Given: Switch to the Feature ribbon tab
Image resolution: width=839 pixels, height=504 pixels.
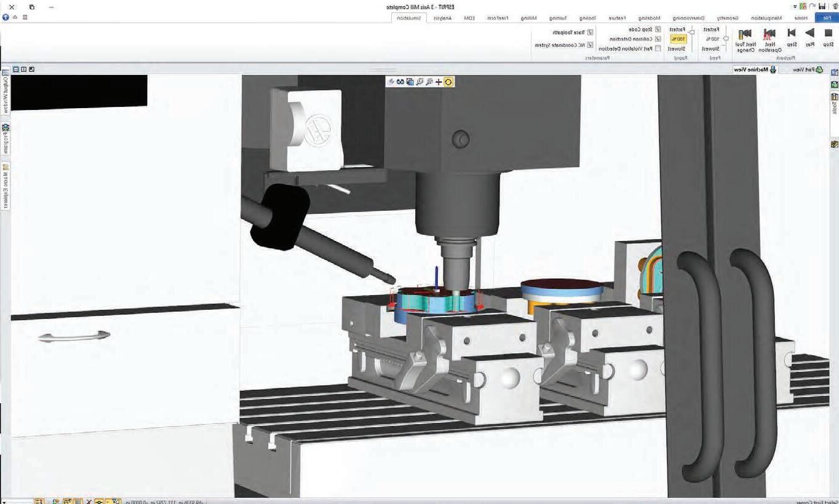Looking at the screenshot, I should (617, 18).
